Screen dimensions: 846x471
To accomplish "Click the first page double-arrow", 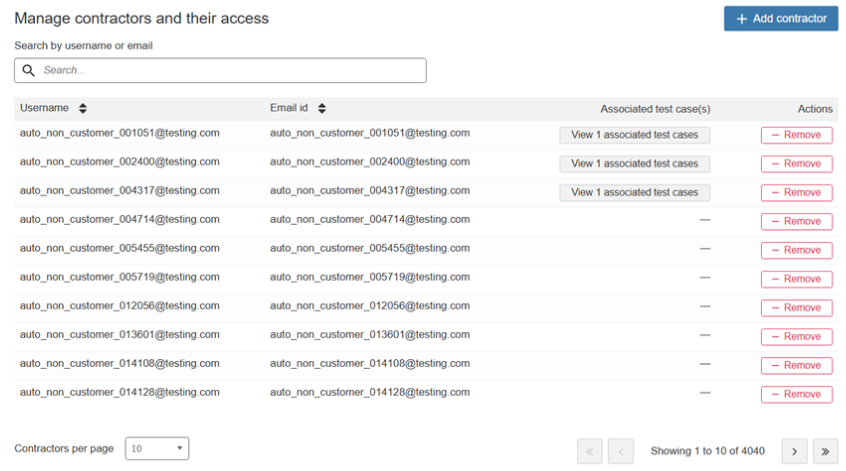I will click(589, 451).
